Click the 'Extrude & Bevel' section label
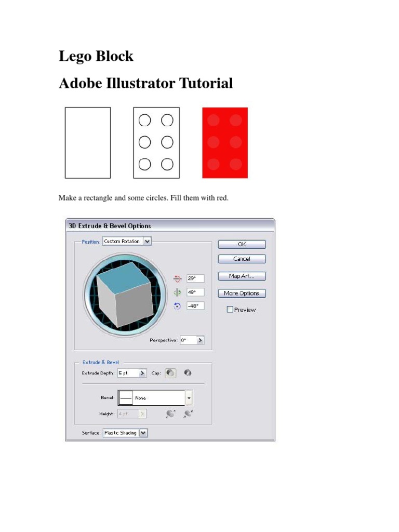The width and height of the screenshot is (399, 532). point(101,362)
